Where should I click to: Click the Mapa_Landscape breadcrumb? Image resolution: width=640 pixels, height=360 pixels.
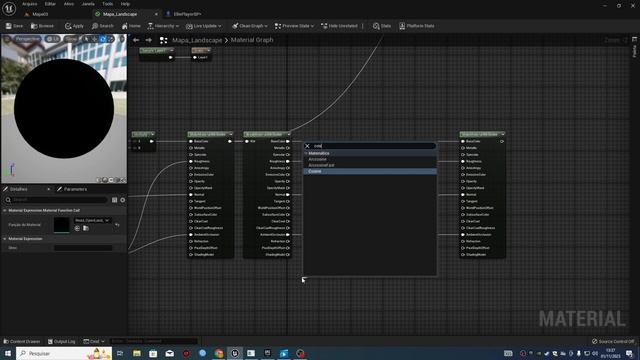(x=197, y=40)
